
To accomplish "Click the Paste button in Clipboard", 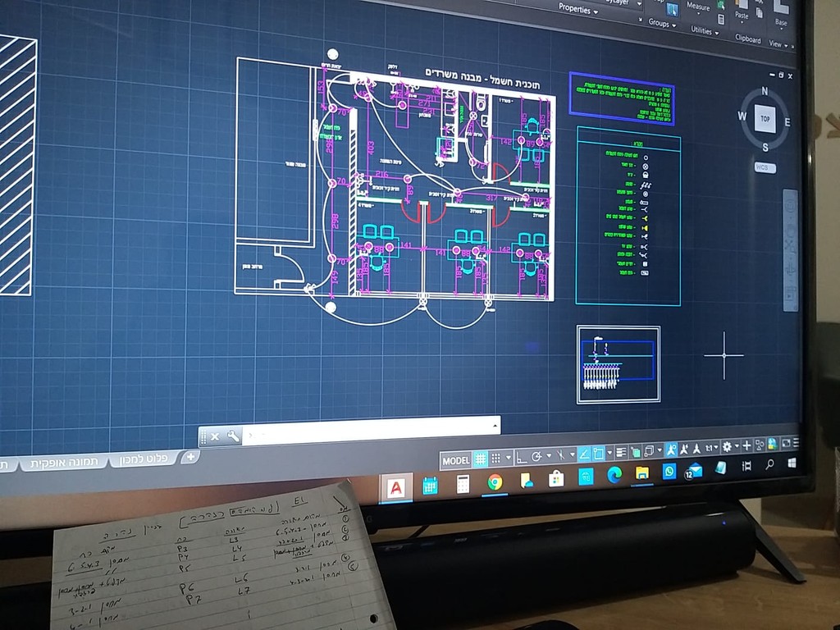I will click(742, 11).
